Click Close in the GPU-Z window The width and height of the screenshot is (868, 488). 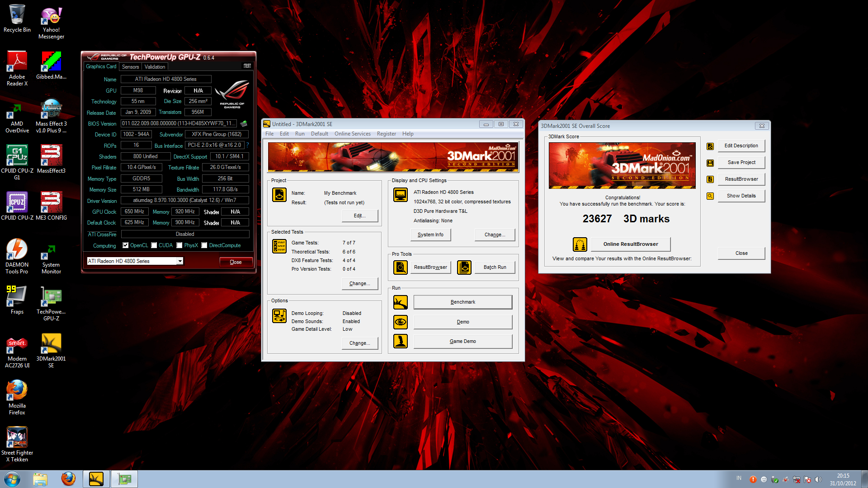[236, 262]
